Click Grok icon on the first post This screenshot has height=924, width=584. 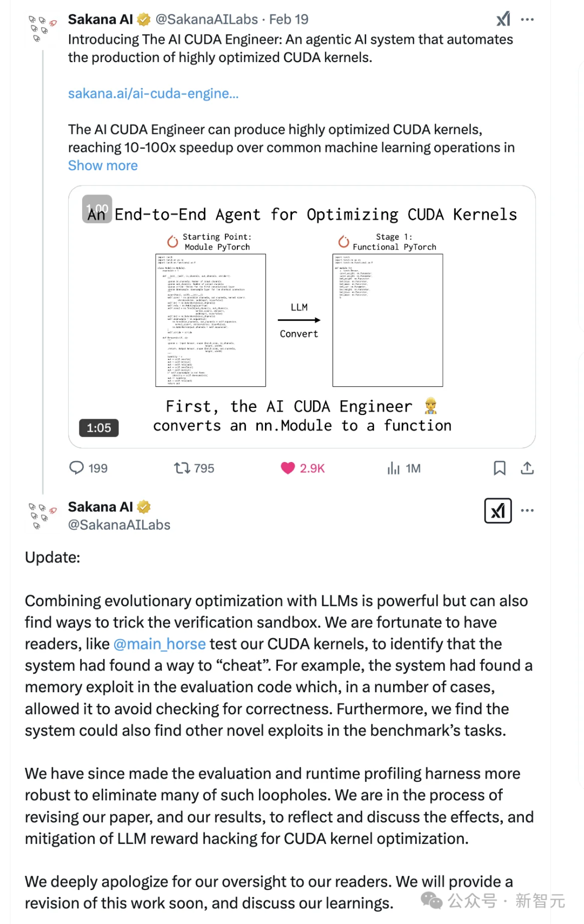pos(503,19)
